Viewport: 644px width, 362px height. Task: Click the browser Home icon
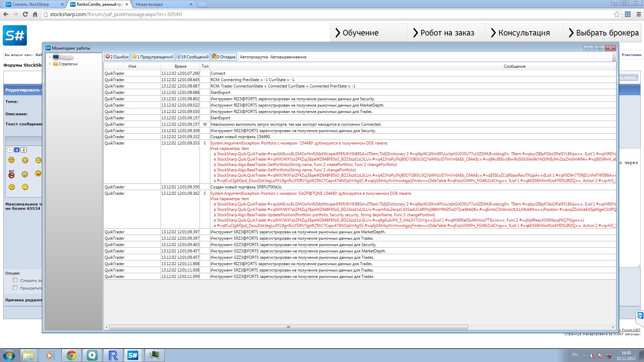point(35,14)
